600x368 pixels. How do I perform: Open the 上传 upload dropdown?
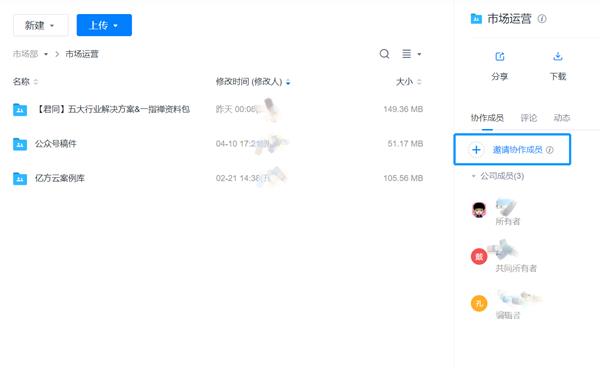[x=104, y=25]
